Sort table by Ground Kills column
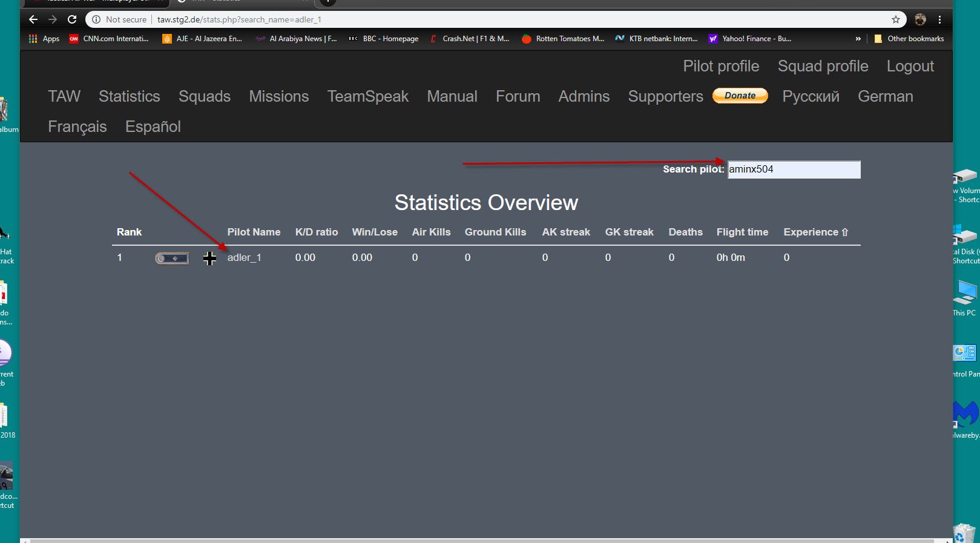The height and width of the screenshot is (543, 980). coord(495,232)
